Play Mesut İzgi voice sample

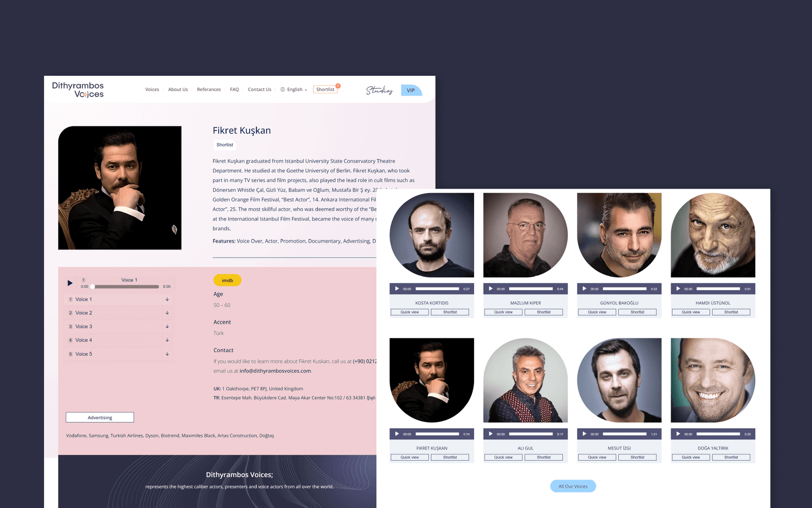point(584,434)
